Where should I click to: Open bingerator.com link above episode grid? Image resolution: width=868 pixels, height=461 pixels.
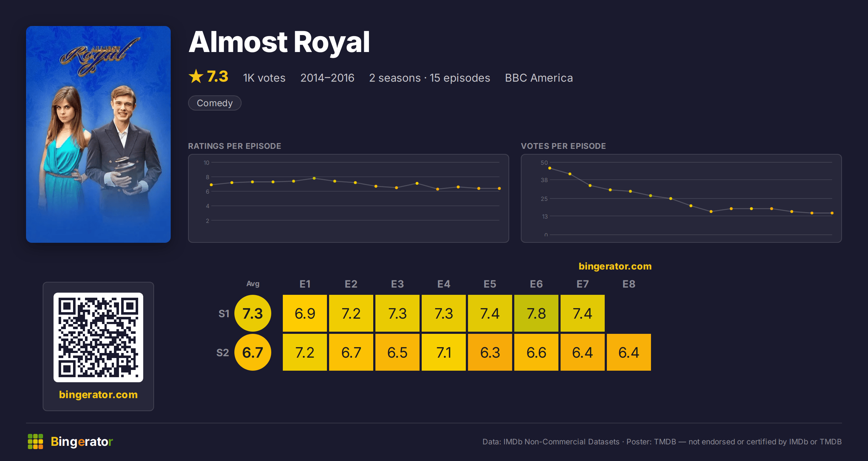pos(615,266)
